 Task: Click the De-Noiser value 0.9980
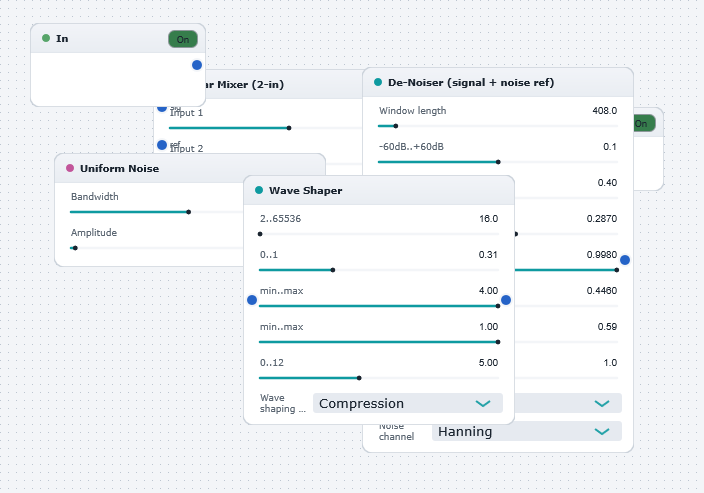point(602,255)
